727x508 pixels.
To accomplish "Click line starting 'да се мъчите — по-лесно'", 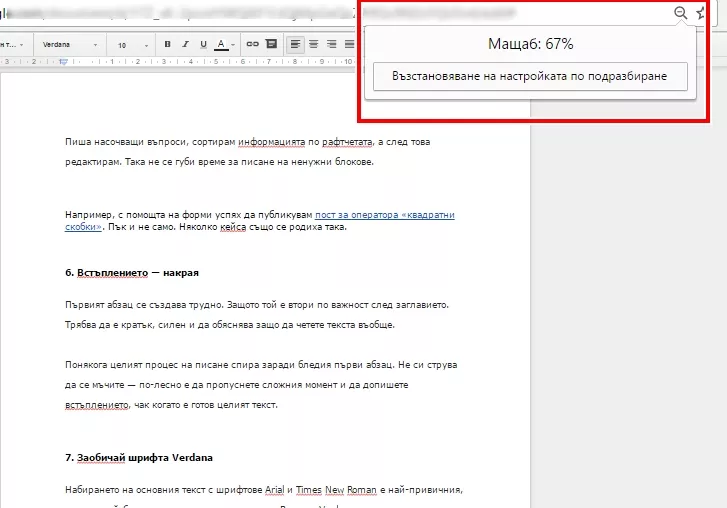I will (x=236, y=385).
